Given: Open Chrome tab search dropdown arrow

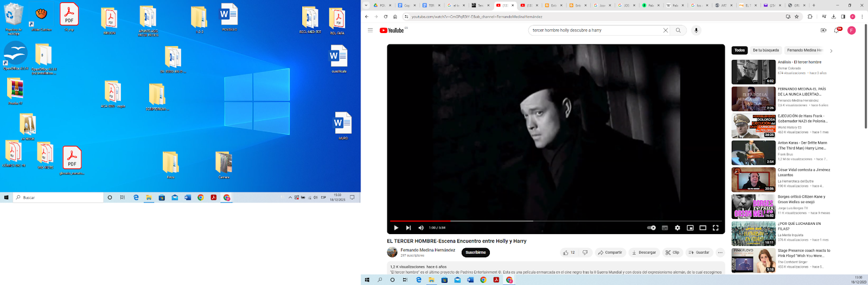Looking at the screenshot, I should [366, 5].
